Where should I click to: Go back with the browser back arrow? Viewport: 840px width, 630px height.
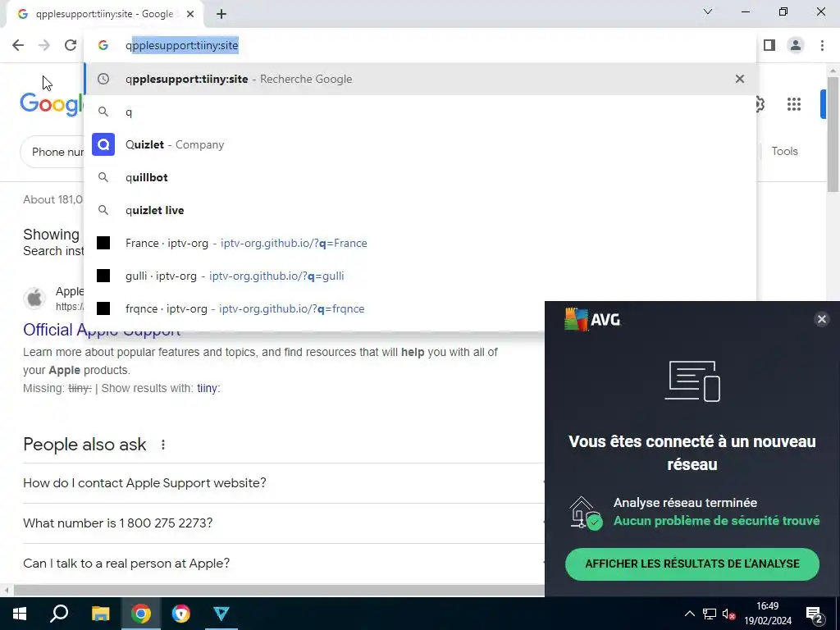tap(18, 45)
